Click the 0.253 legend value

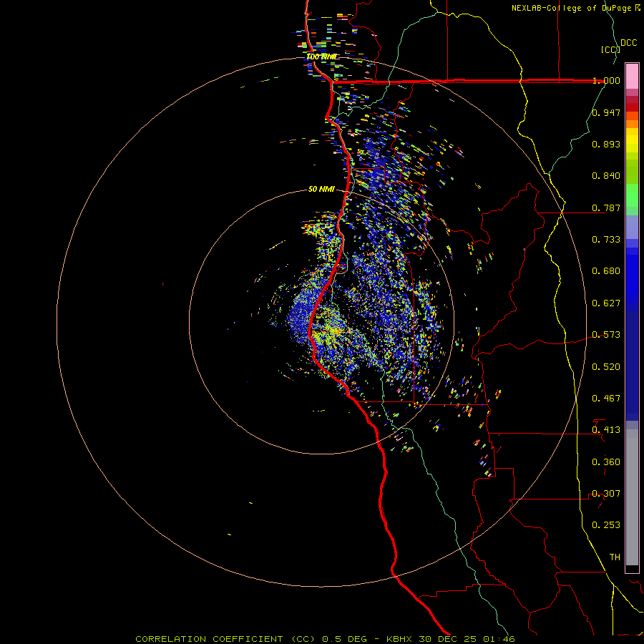pyautogui.click(x=606, y=525)
